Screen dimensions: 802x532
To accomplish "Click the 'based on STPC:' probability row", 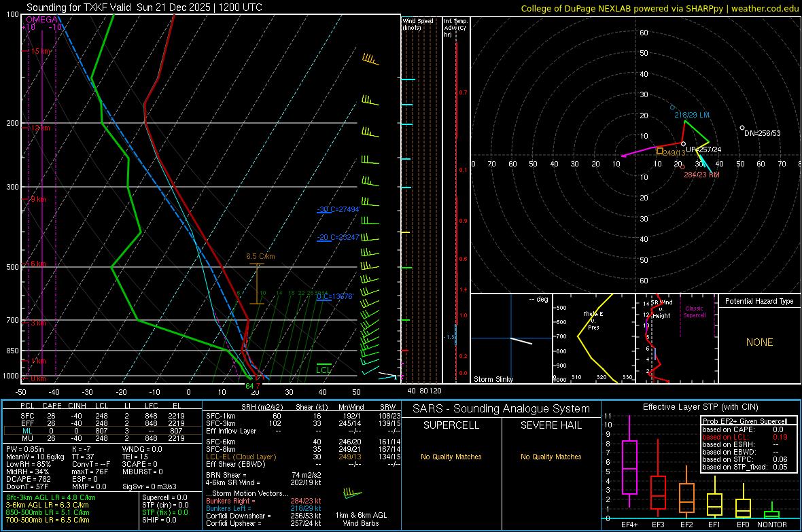I will tap(745, 459).
